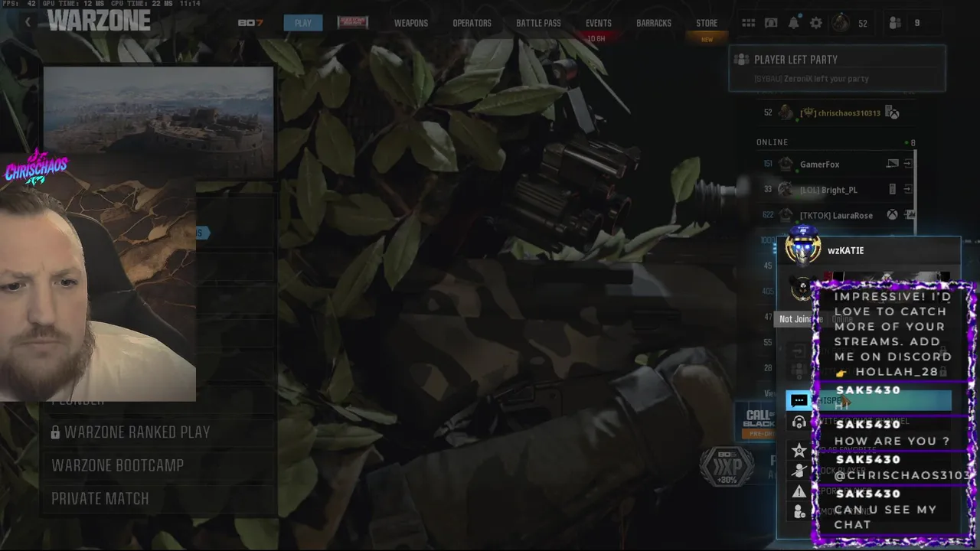Click the PLAY tab
980x551 pixels.
point(303,23)
